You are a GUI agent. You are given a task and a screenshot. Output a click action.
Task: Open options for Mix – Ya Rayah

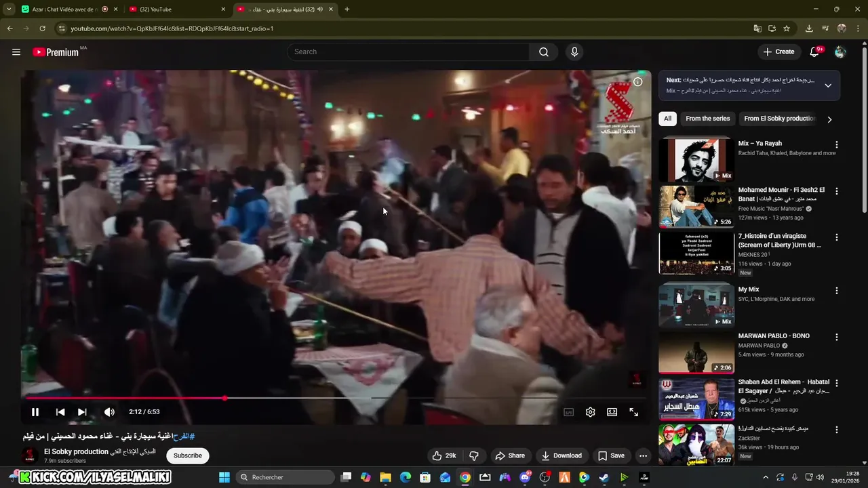click(x=837, y=144)
